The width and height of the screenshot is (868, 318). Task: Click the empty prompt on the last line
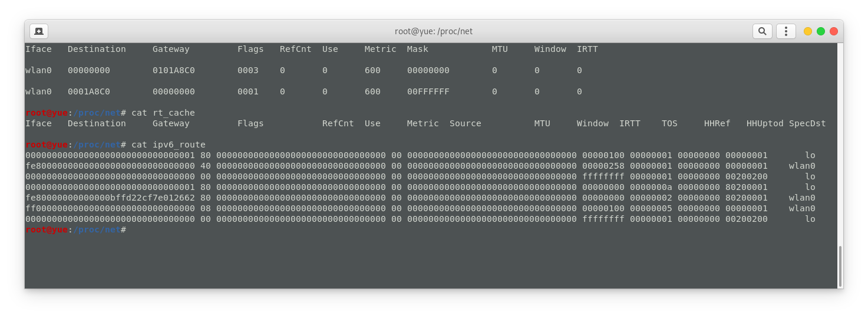pyautogui.click(x=75, y=230)
